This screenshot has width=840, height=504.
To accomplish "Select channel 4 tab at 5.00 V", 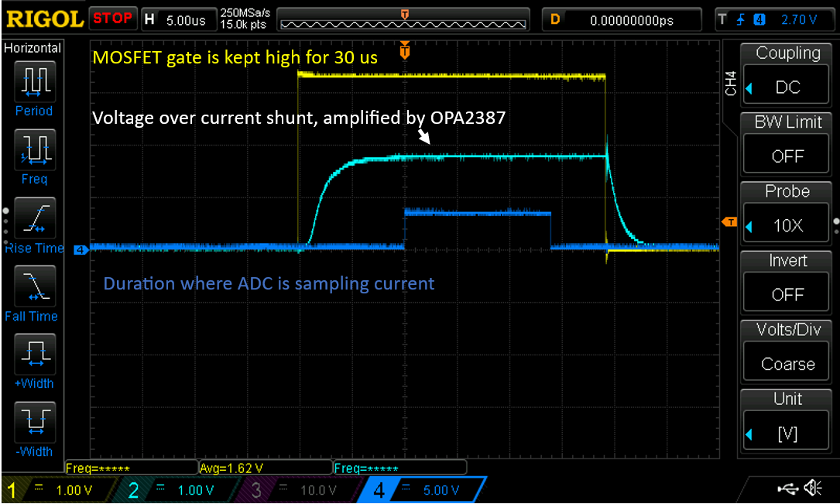I will [423, 489].
